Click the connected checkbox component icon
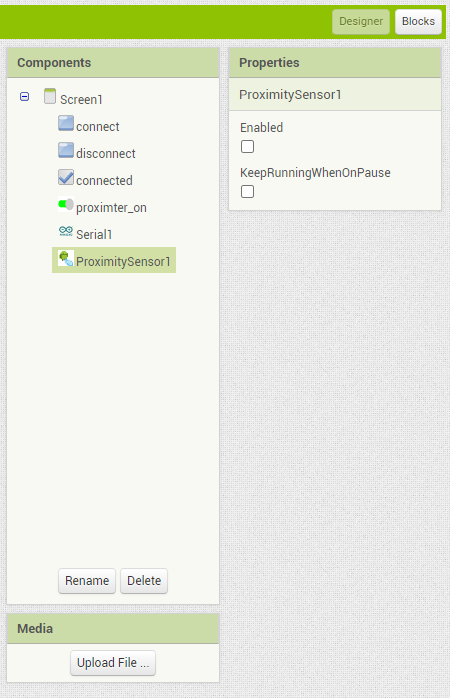Viewport: 450px width, 698px height. click(66, 177)
